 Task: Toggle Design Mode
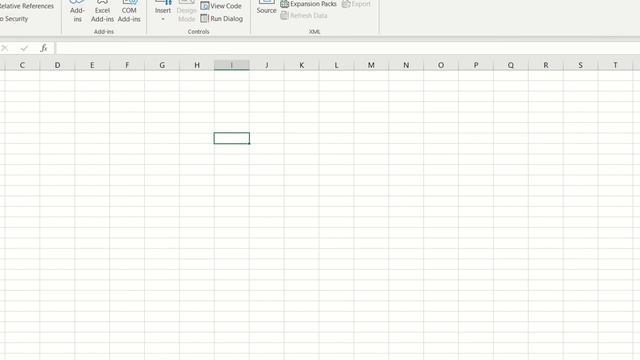(x=187, y=11)
